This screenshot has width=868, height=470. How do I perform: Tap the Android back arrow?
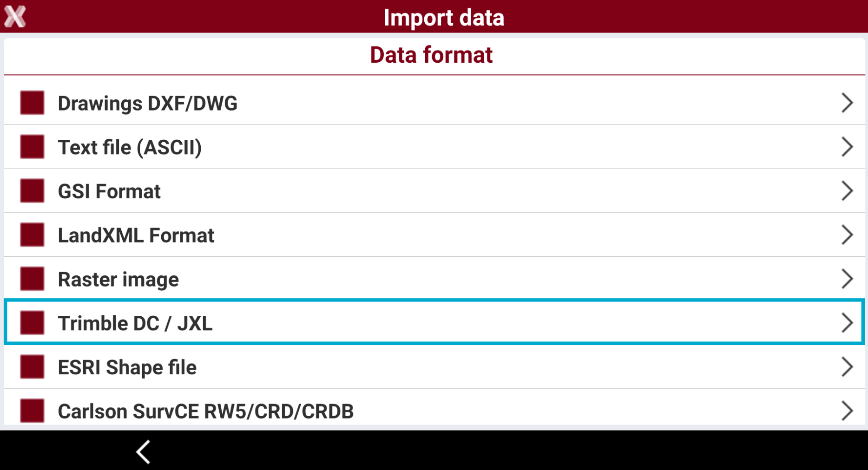144,451
